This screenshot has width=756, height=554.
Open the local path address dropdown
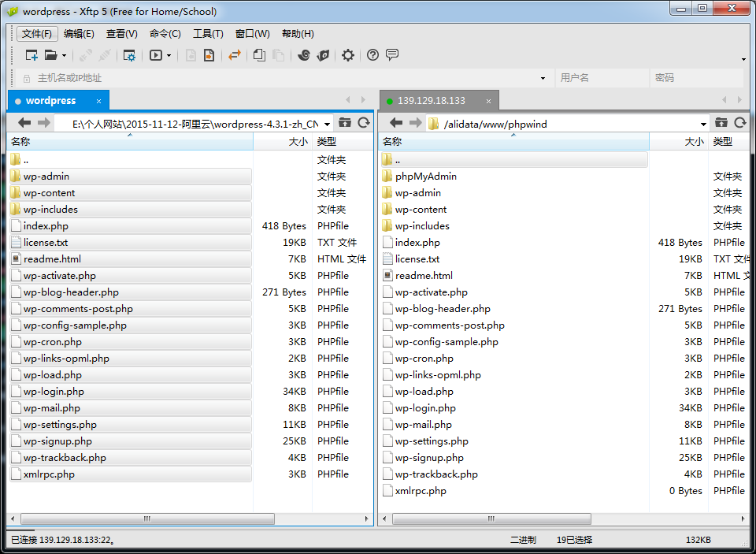(x=328, y=123)
